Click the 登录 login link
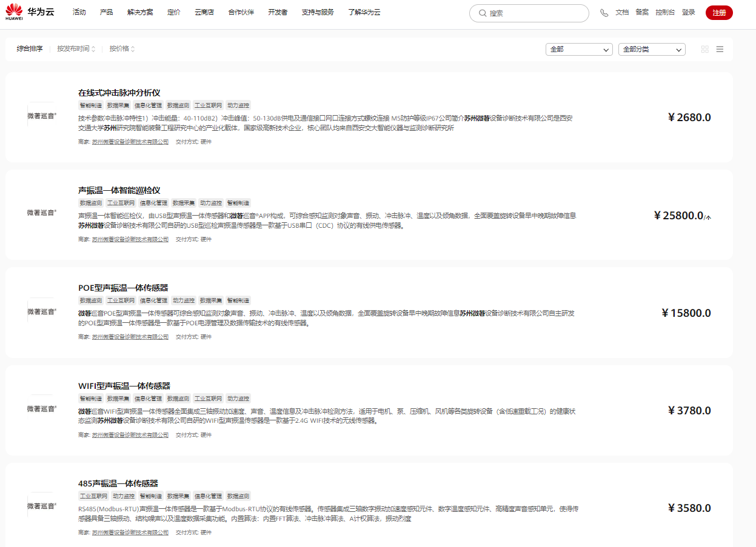The image size is (756, 547). coord(689,13)
